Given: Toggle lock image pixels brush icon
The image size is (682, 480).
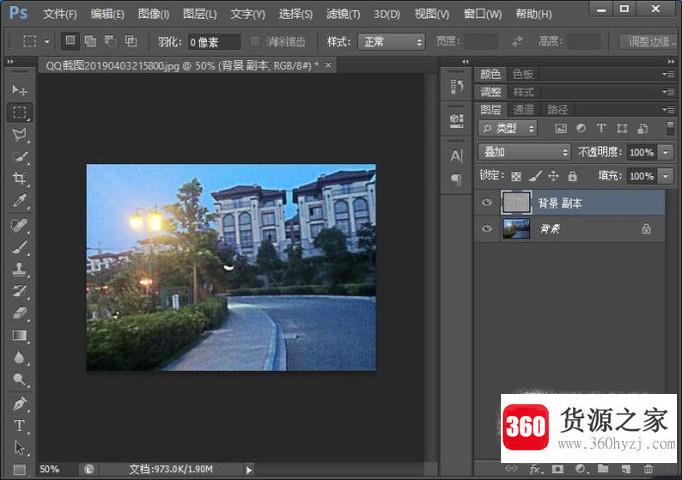Looking at the screenshot, I should (x=535, y=176).
